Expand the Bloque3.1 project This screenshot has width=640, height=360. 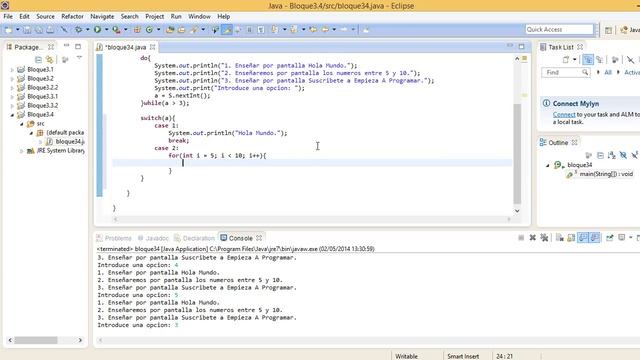coord(12,70)
